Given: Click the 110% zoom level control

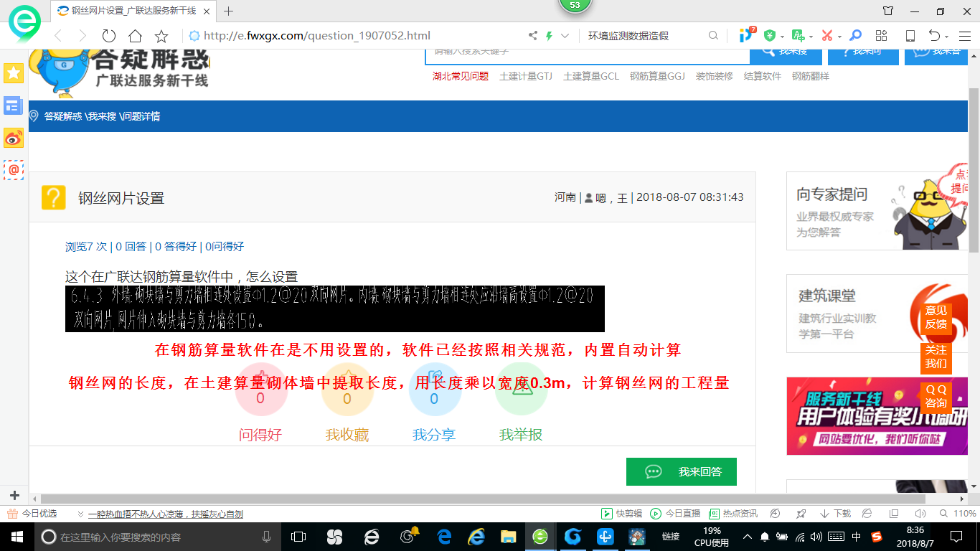Looking at the screenshot, I should click(x=959, y=514).
